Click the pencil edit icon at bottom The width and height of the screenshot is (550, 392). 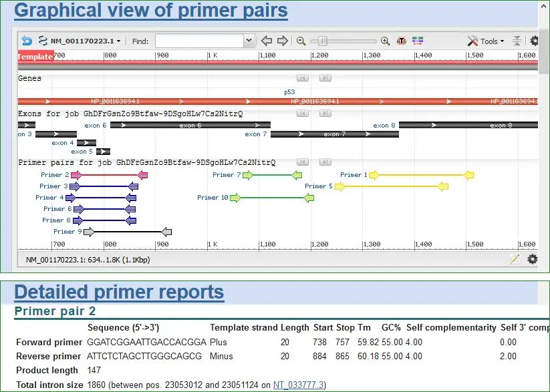(x=515, y=259)
